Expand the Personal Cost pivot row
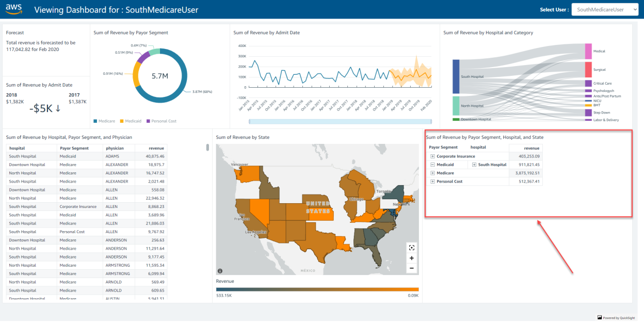Image resolution: width=644 pixels, height=325 pixels. pos(433,181)
